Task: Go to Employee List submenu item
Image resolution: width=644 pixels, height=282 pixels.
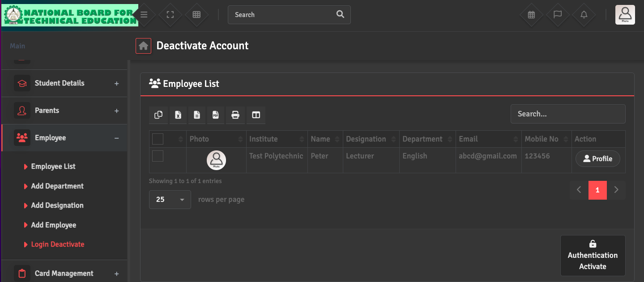Action: pos(53,167)
